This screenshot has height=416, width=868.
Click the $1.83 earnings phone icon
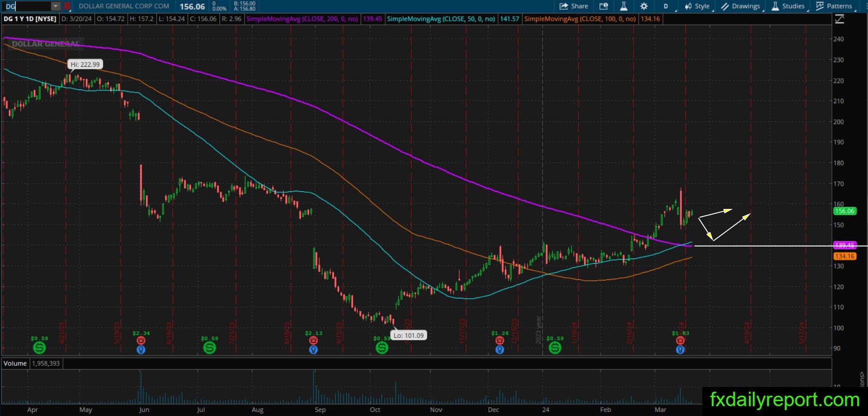tap(680, 340)
